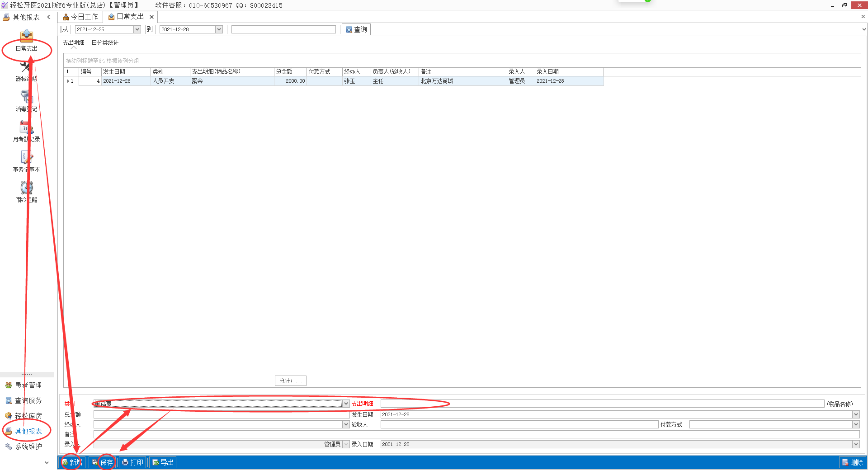Click the 总计 summary box
This screenshot has width=868, height=470.
[290, 381]
